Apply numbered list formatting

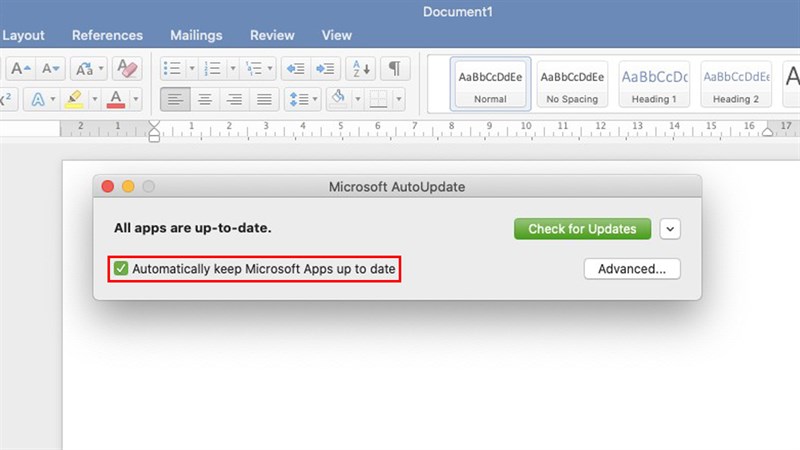click(x=212, y=68)
